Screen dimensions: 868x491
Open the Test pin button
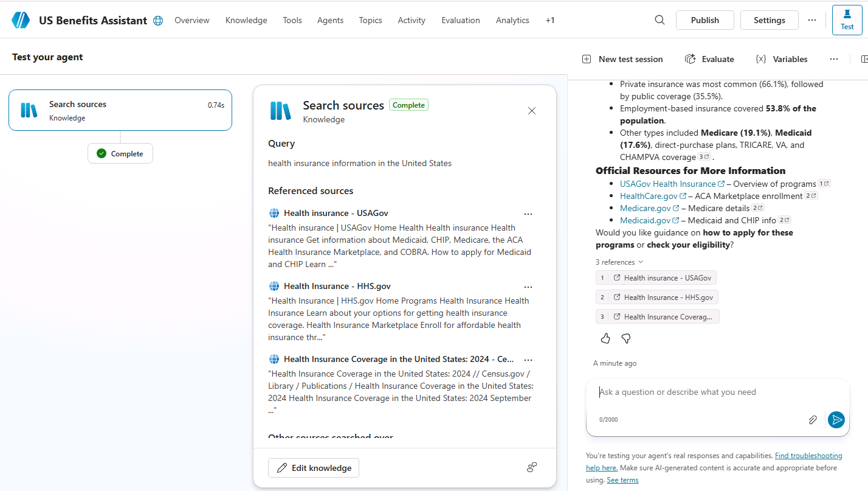coord(847,20)
